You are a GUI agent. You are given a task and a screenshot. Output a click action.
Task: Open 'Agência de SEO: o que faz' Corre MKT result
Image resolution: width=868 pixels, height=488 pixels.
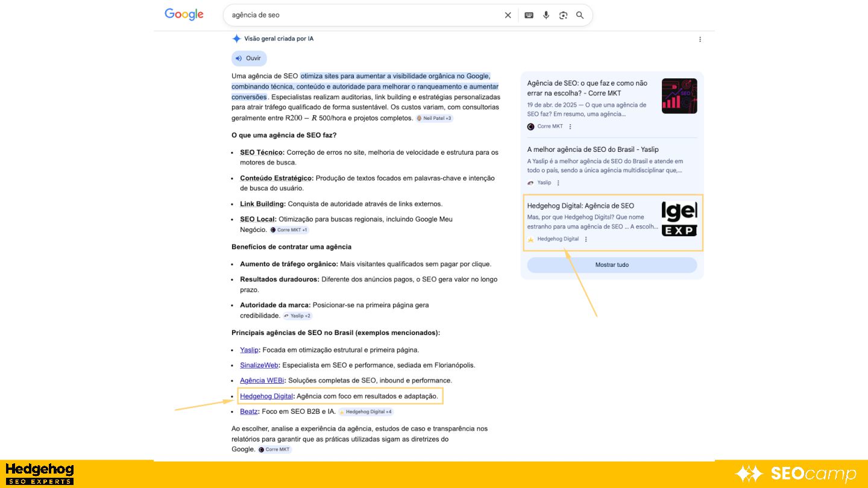point(587,88)
